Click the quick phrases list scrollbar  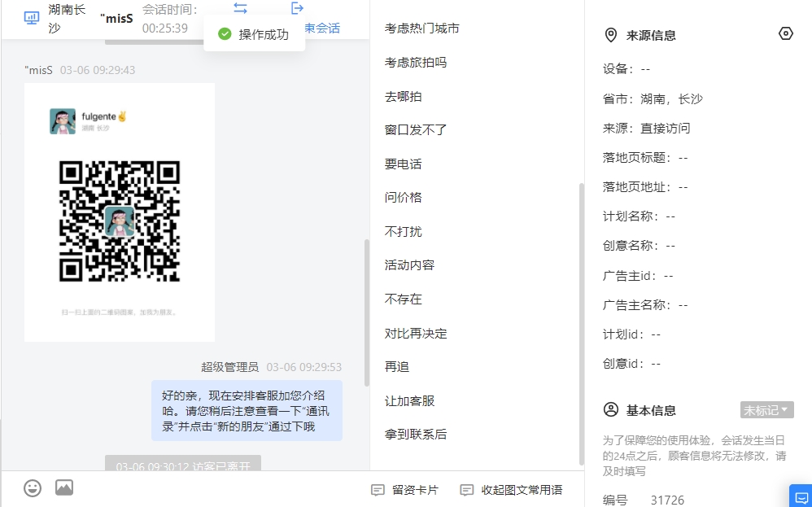(x=581, y=324)
